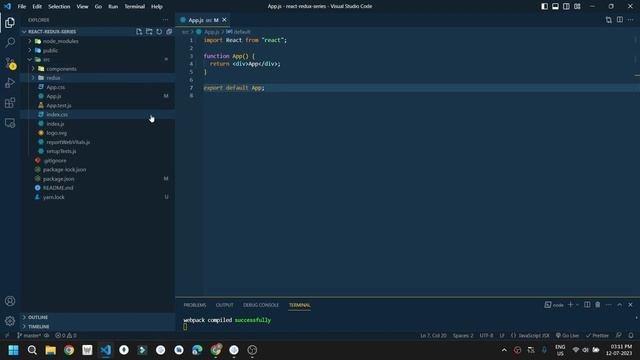
Task: Open the Extensions view
Action: (x=10, y=103)
